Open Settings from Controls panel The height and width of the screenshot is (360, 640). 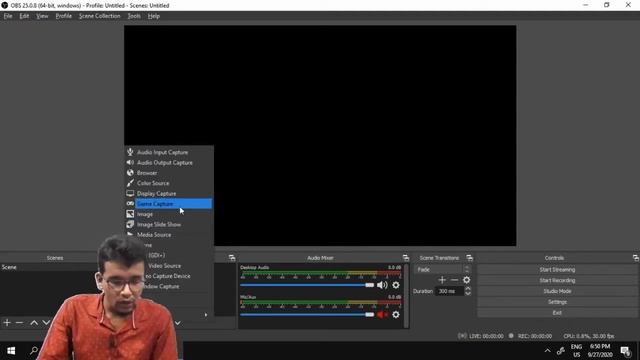[x=557, y=302]
